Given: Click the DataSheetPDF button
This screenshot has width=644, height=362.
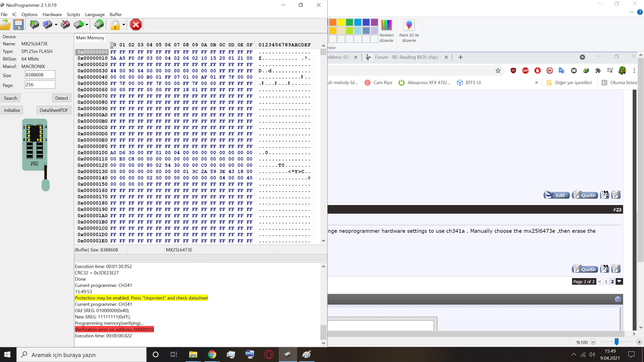Looking at the screenshot, I should [54, 110].
